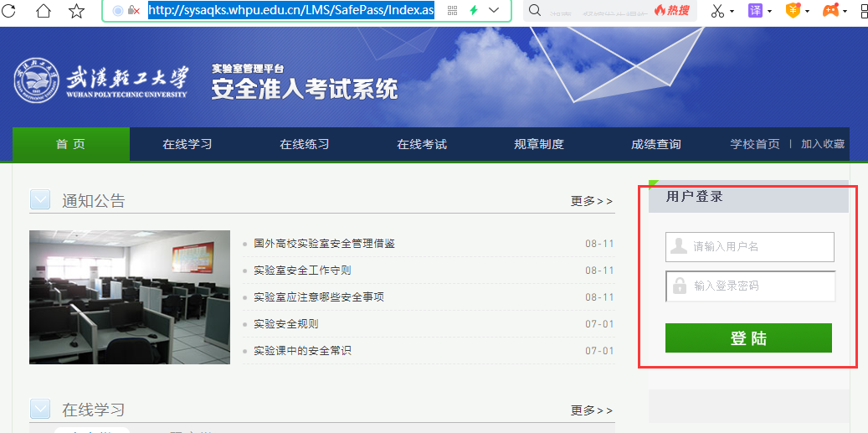
Task: Click the magnifier search icon
Action: point(535,10)
